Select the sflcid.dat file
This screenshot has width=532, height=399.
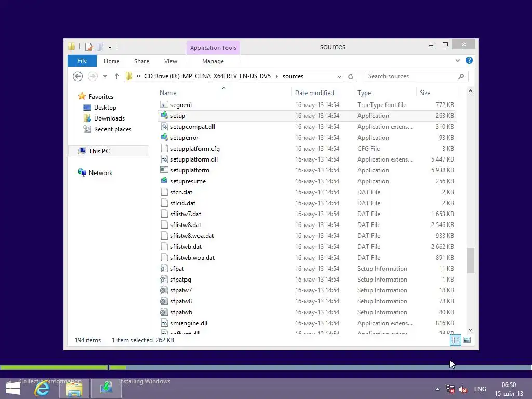(x=307, y=203)
